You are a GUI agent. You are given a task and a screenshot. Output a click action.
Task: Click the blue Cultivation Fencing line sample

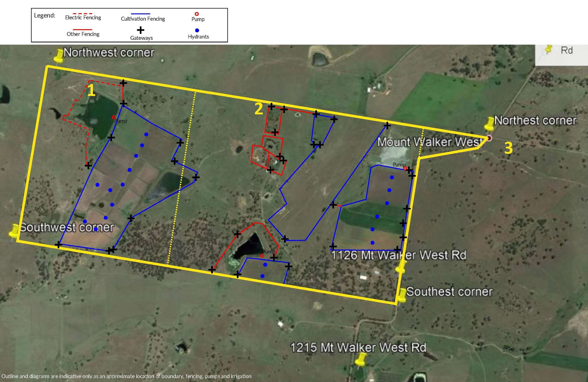click(x=141, y=14)
